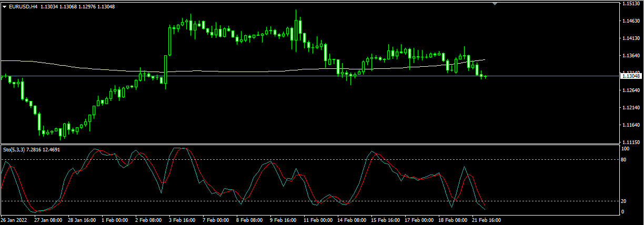
Task: Click the EURUSD,H4 chart title label
Action: coord(23,6)
